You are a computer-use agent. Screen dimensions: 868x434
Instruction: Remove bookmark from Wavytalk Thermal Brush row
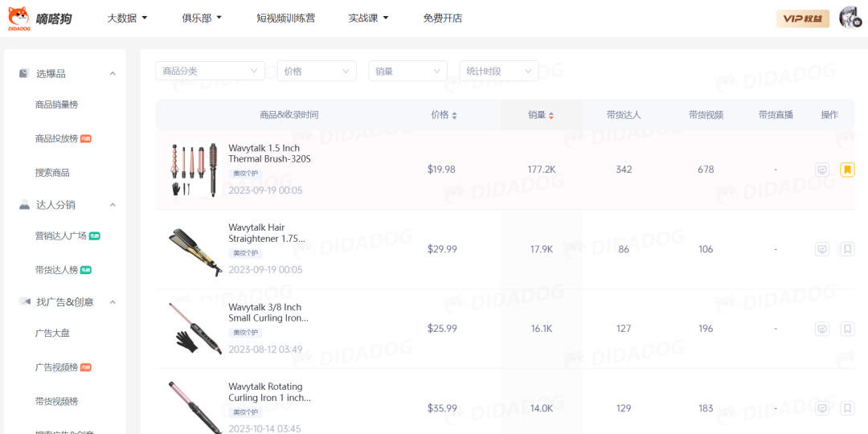[x=847, y=170]
